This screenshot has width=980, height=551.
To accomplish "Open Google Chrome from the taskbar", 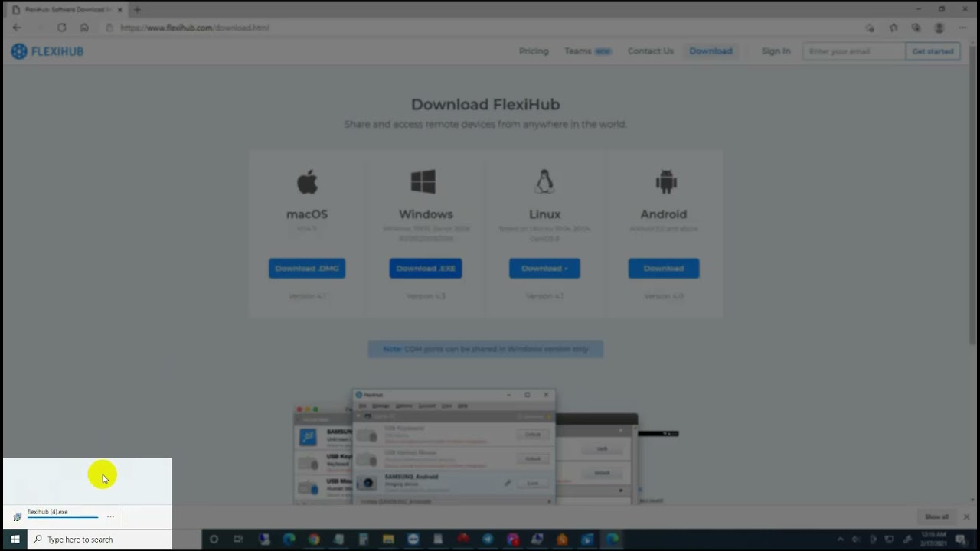I will [314, 540].
